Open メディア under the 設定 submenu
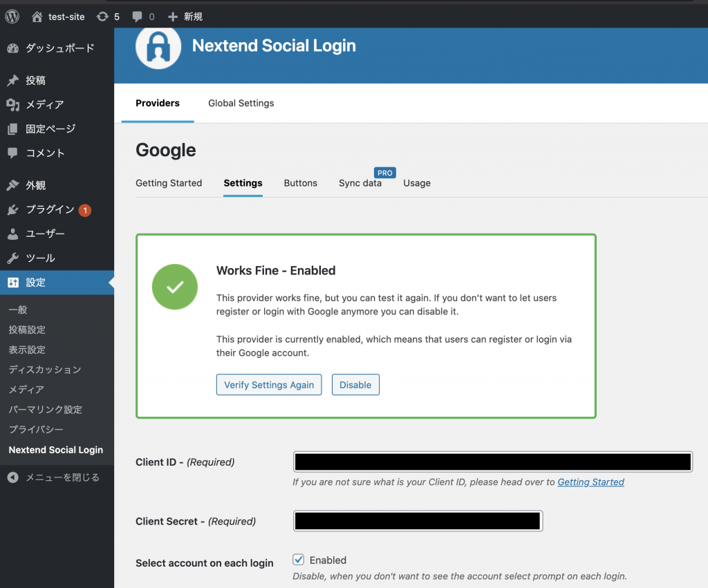 pos(27,390)
